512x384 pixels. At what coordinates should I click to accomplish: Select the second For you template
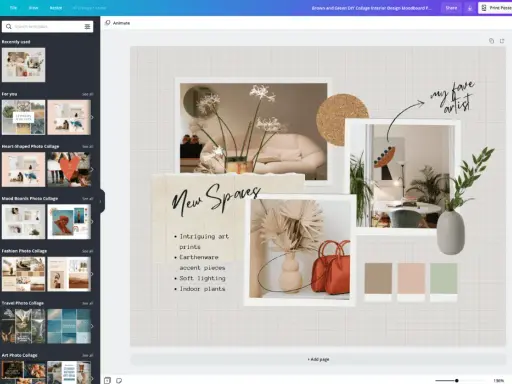(x=69, y=117)
